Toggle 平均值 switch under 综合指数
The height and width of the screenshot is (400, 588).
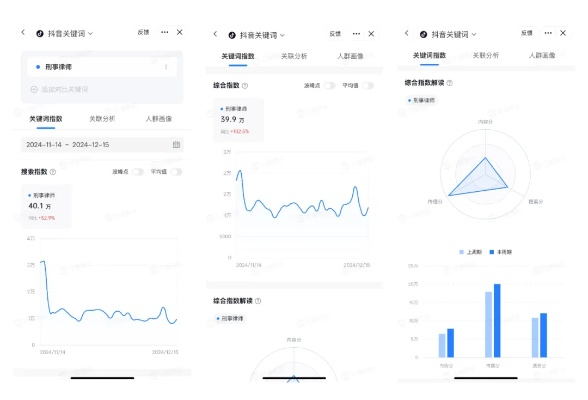(x=368, y=85)
